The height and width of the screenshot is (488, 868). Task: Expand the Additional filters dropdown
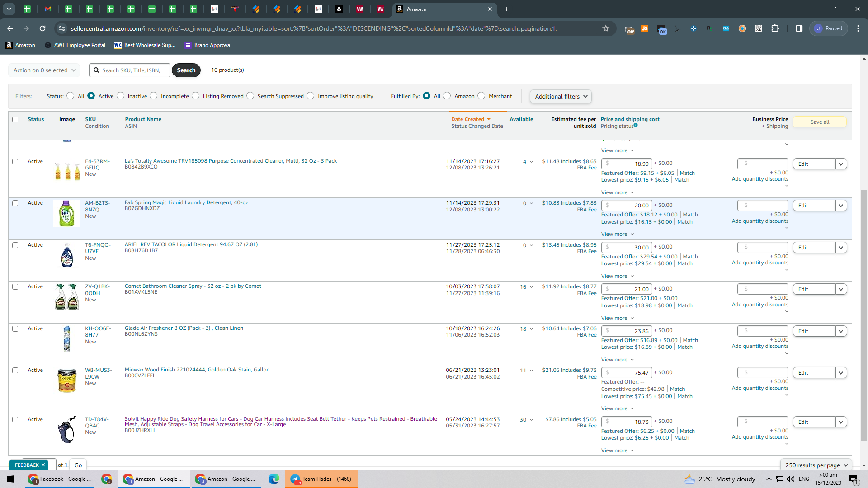561,96
